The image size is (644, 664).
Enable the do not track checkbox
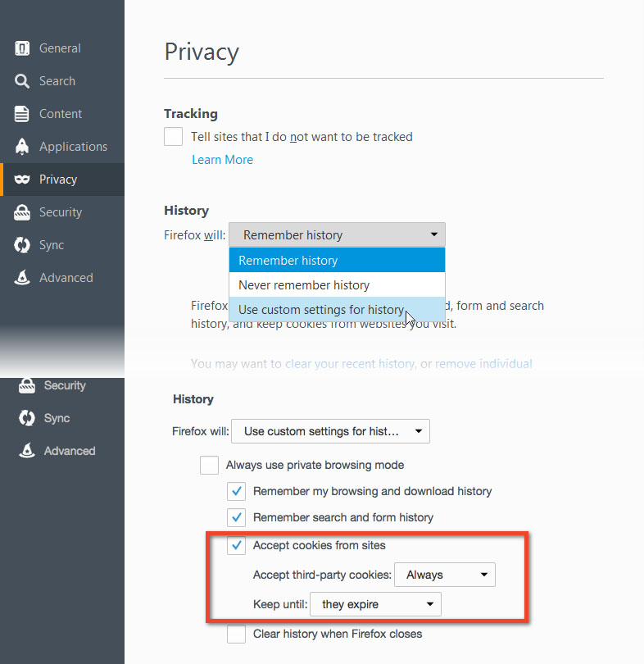pyautogui.click(x=173, y=137)
